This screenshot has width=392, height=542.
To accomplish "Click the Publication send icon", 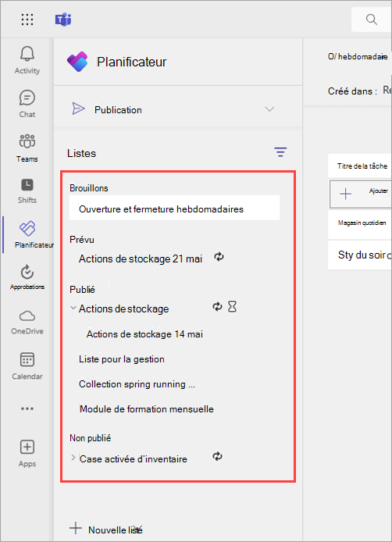I will point(78,109).
